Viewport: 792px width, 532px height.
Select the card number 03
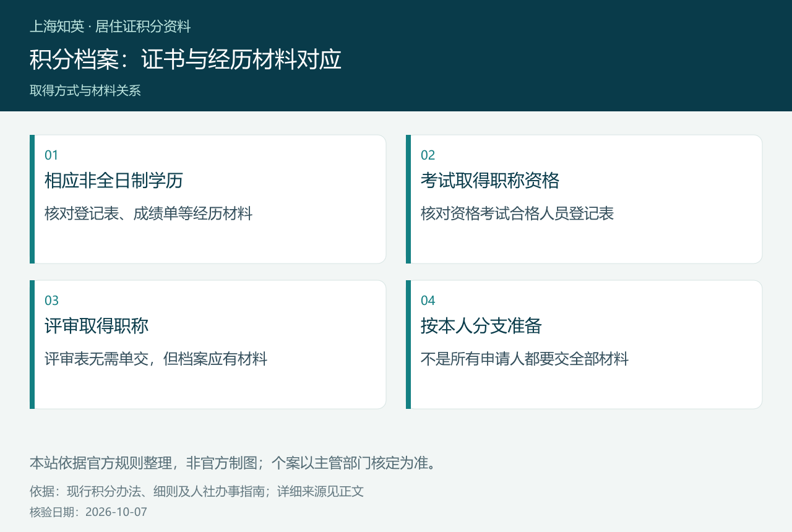[x=51, y=301]
